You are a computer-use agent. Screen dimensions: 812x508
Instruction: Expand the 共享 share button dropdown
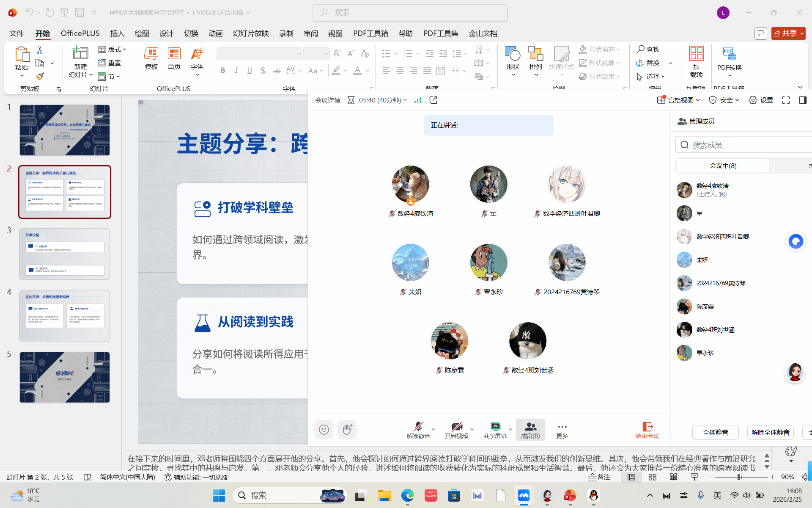pyautogui.click(x=802, y=33)
